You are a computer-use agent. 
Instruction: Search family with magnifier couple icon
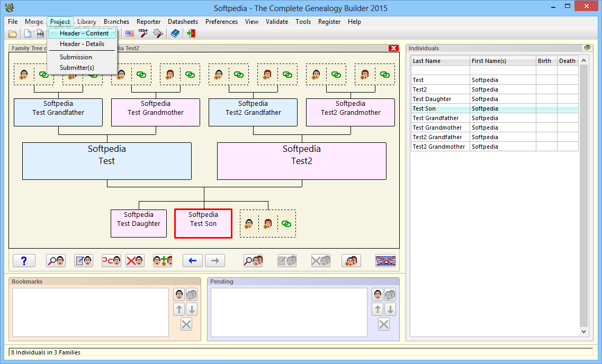point(253,261)
